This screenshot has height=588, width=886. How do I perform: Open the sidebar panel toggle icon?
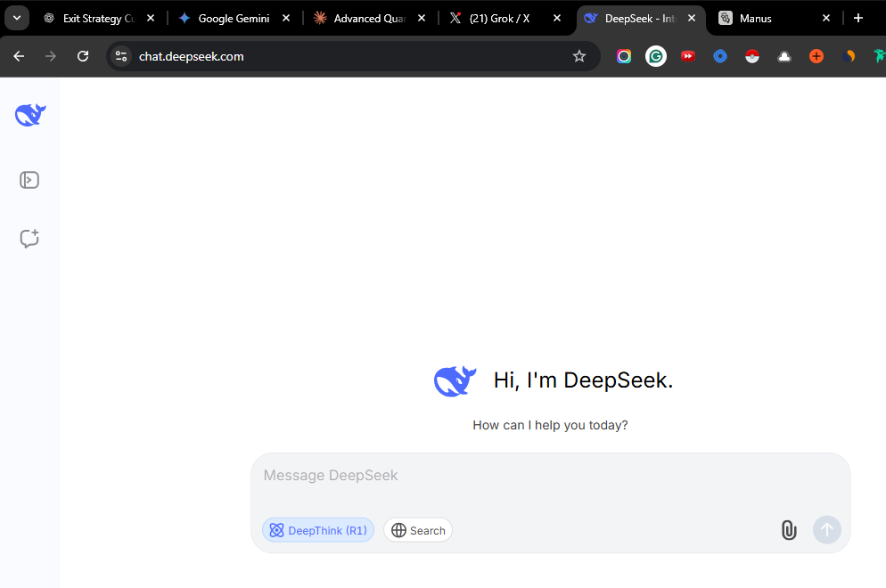(x=29, y=180)
